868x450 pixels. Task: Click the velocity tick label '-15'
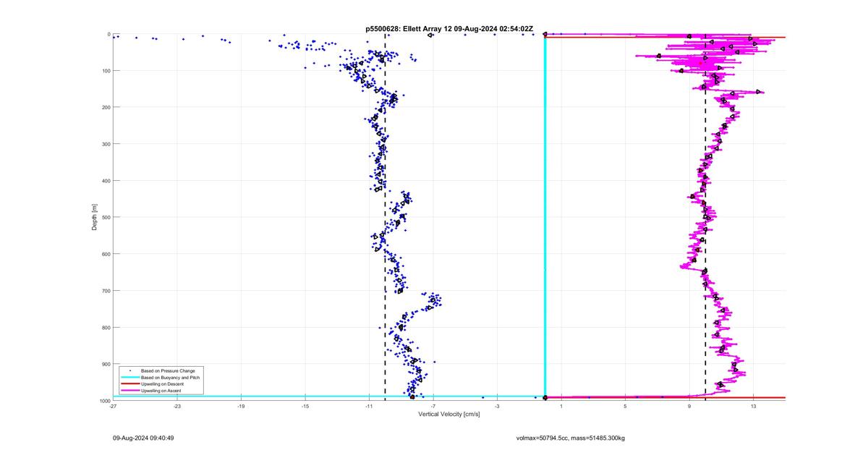click(x=305, y=407)
